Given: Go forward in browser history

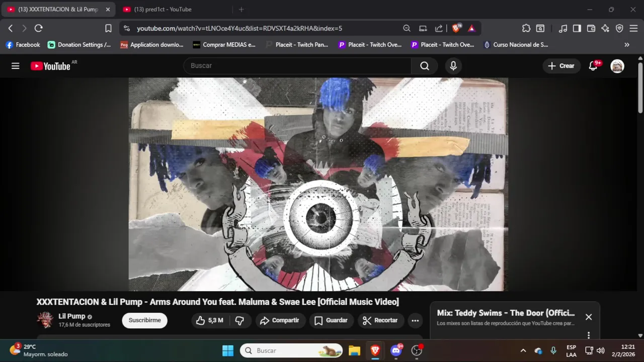Looking at the screenshot, I should pos(24,28).
